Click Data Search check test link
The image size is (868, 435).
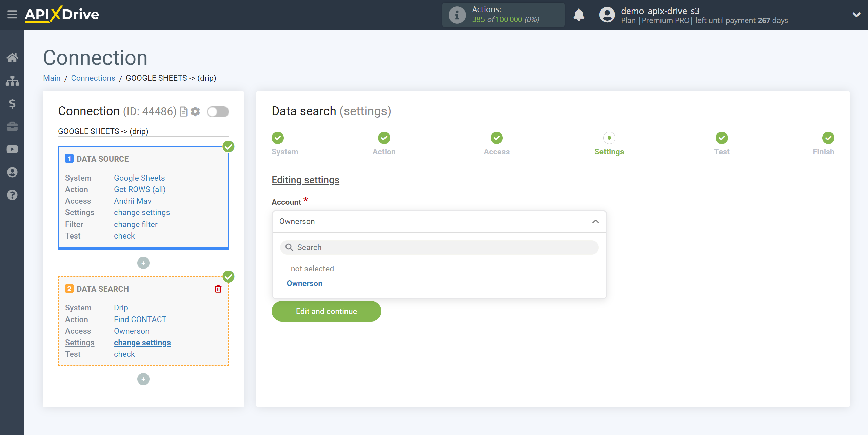click(x=124, y=354)
